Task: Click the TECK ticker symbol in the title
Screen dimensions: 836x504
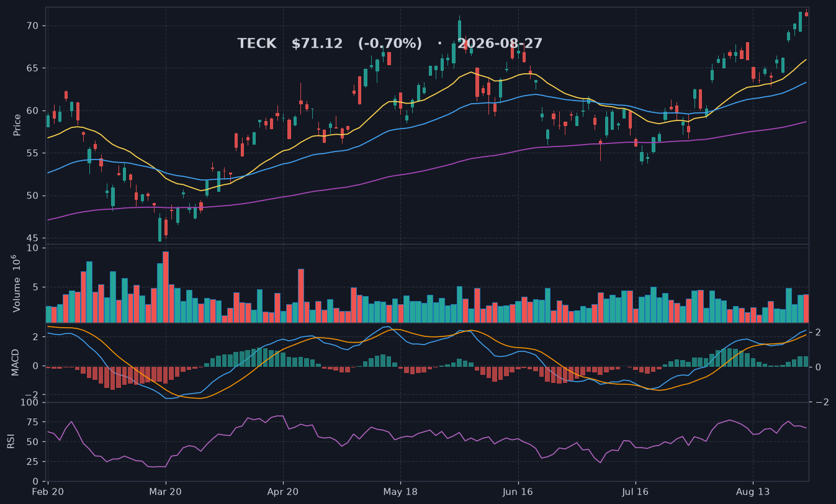Action: 256,44
